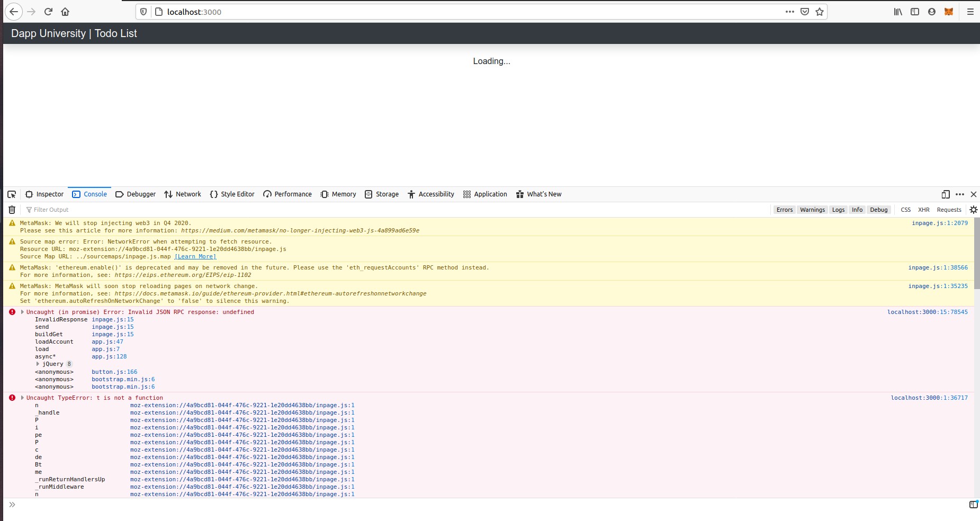
Task: Expand the Uncaught TypeError error details
Action: pos(22,398)
